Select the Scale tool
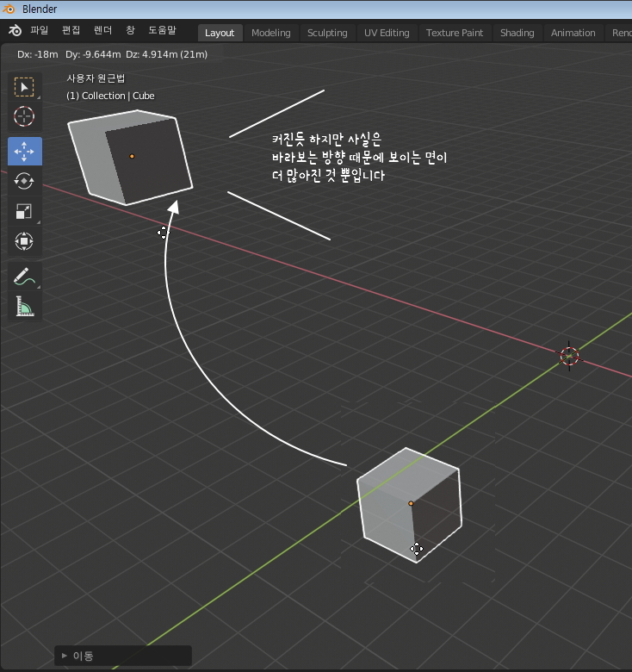The height and width of the screenshot is (672, 632). pos(24,211)
